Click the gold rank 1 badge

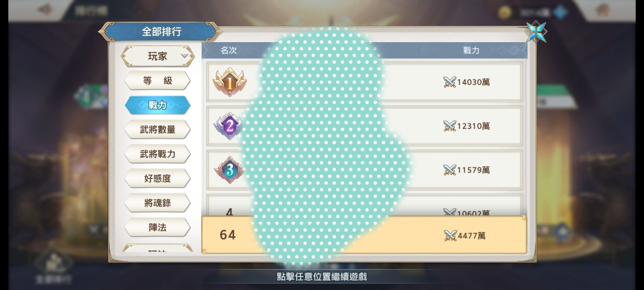[229, 82]
